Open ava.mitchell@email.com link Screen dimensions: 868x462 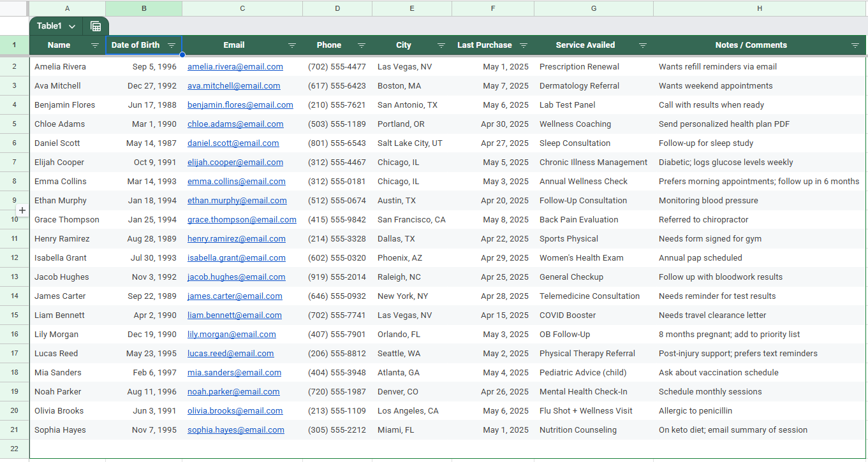tap(234, 86)
